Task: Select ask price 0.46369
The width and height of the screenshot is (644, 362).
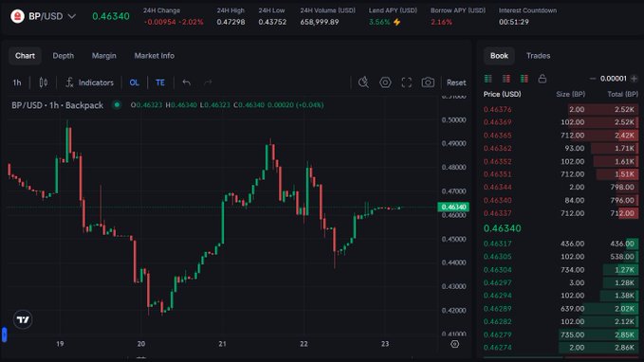Action: [497, 122]
